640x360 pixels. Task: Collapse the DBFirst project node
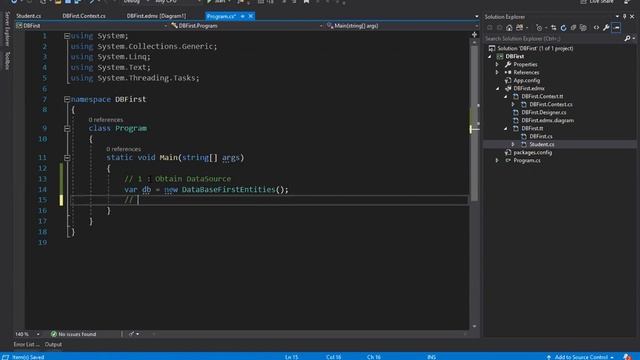coord(490,57)
